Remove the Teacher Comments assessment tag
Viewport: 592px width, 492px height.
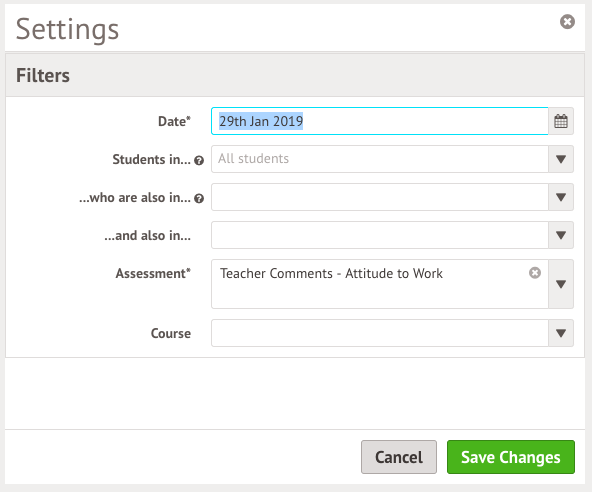pyautogui.click(x=535, y=273)
